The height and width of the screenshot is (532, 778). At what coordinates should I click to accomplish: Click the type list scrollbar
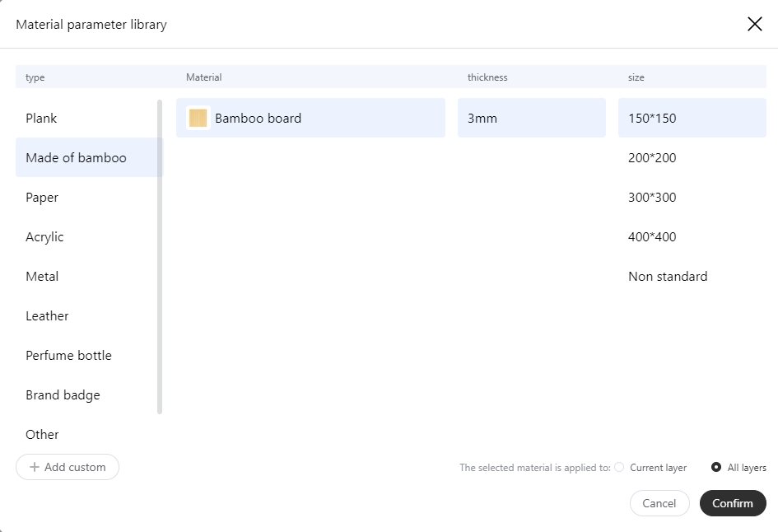click(x=160, y=257)
